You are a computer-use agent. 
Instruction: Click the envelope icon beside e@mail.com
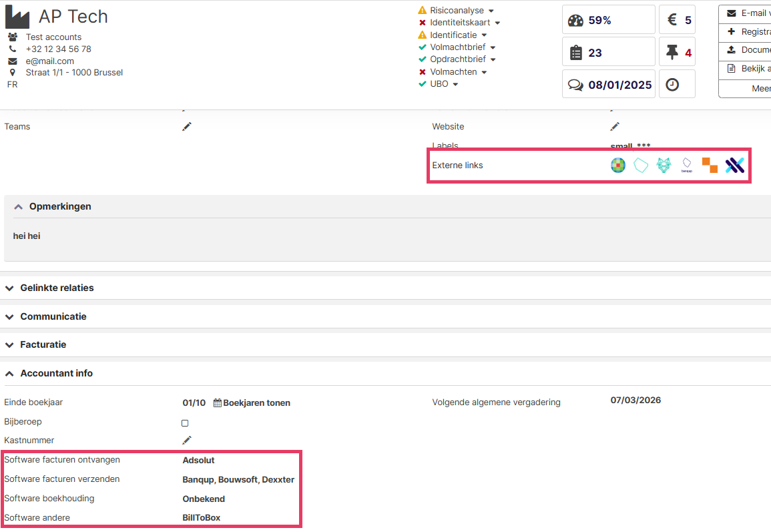click(13, 61)
